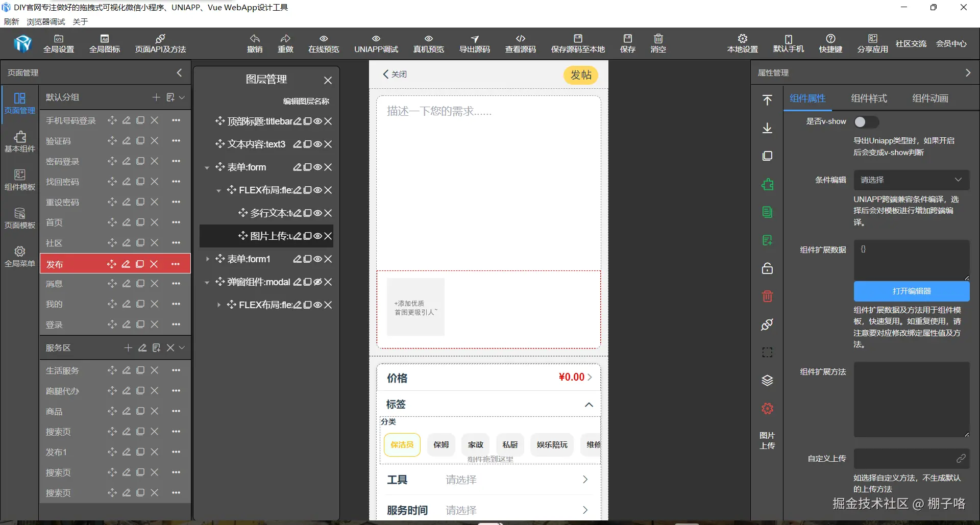Open 会员中心 member center link
The image size is (980, 525).
(951, 44)
